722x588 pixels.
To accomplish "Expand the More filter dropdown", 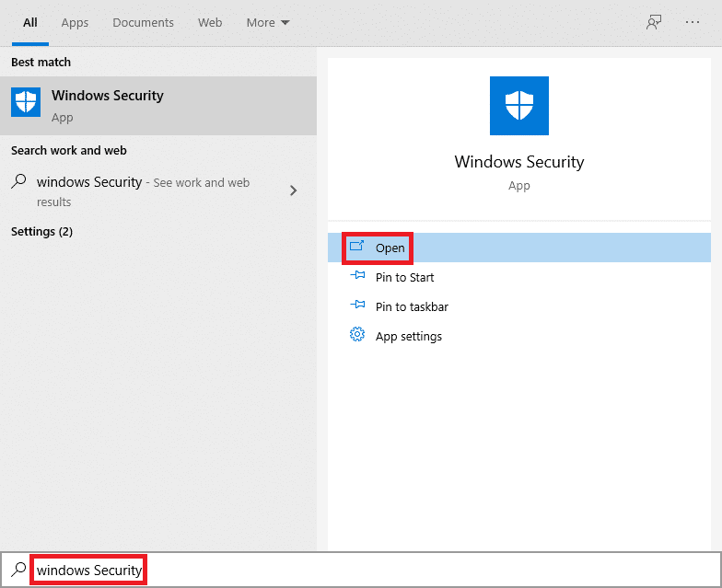I will [268, 22].
